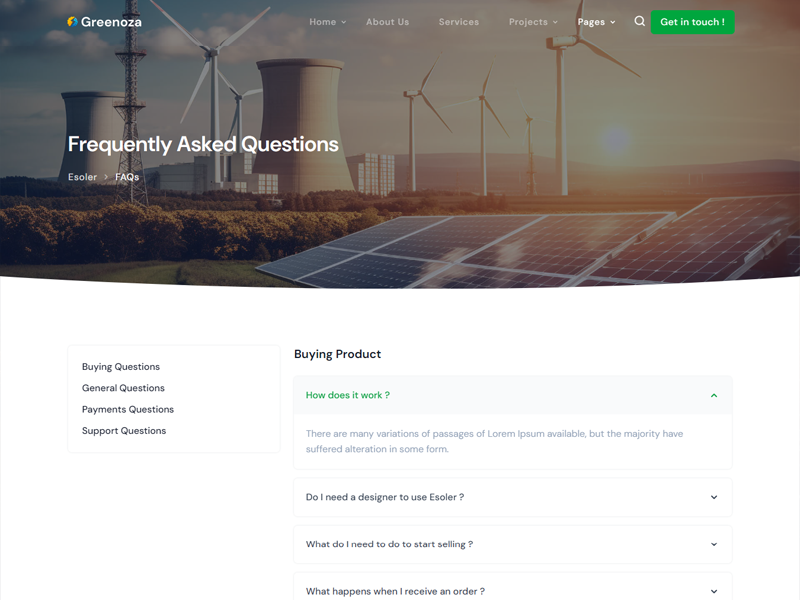Click the Greenoza logo icon
Screen dimensions: 800x600
[x=72, y=22]
